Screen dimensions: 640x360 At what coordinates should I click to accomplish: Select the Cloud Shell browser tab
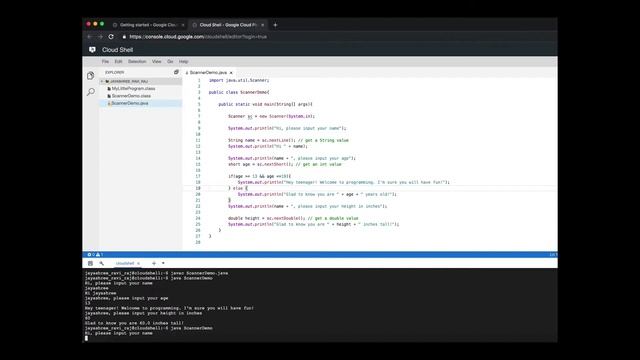pyautogui.click(x=229, y=25)
